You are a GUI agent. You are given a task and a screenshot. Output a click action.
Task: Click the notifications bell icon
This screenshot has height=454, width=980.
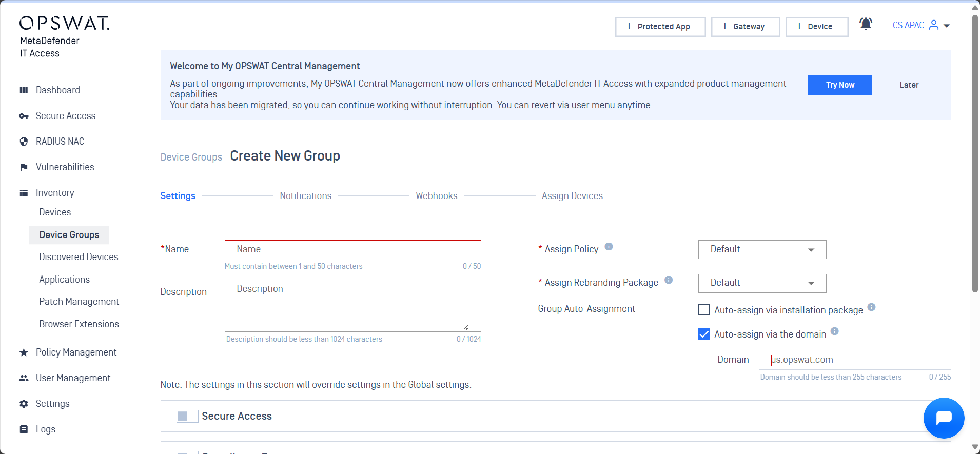866,24
